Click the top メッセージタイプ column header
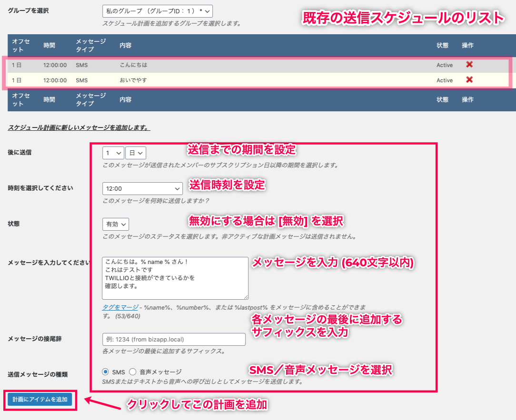 point(91,45)
